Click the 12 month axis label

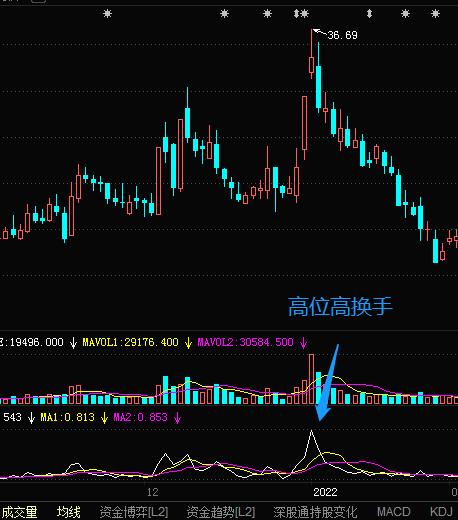tap(152, 492)
